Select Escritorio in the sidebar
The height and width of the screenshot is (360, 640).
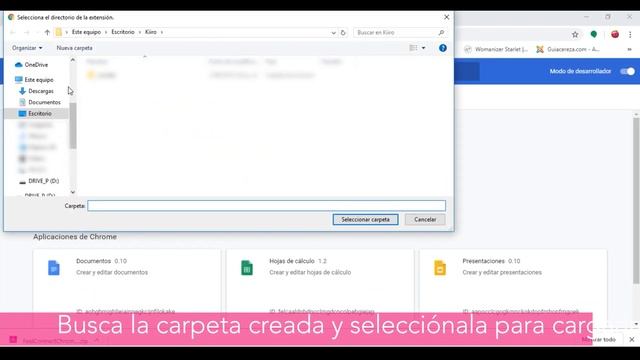(40, 113)
